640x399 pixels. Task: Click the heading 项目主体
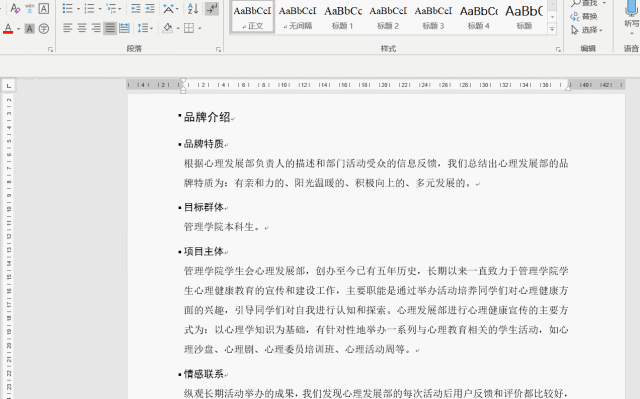204,252
